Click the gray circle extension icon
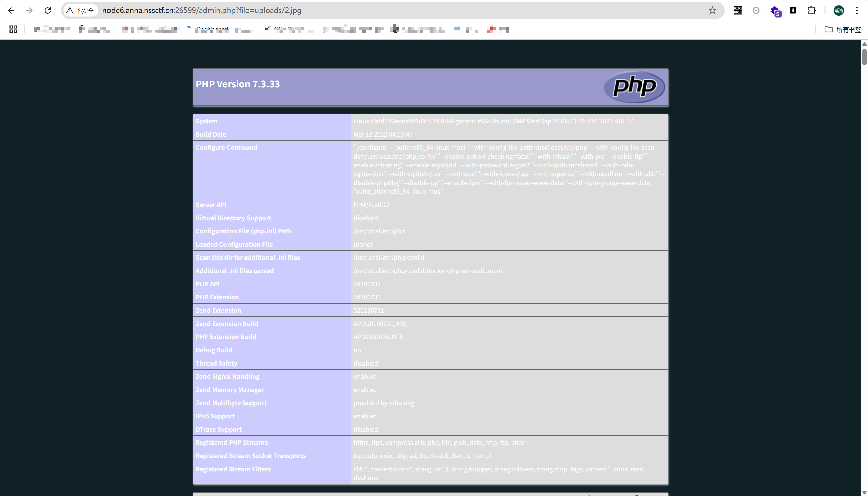 tap(756, 10)
